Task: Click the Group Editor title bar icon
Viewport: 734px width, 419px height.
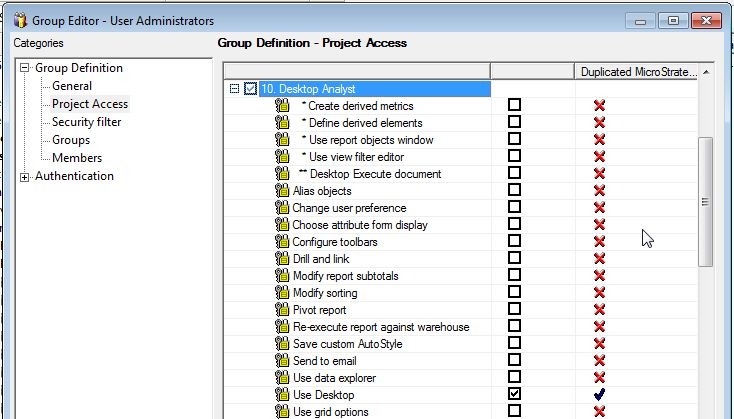Action: point(18,19)
